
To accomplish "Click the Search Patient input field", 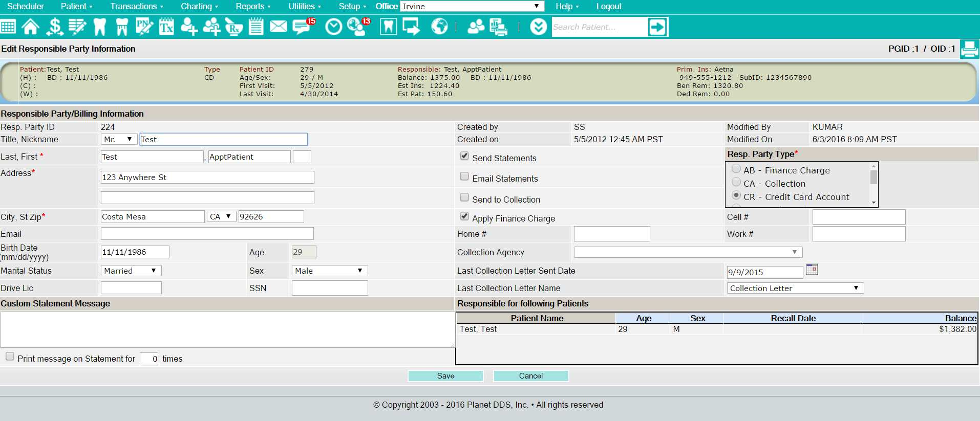I will (x=600, y=27).
